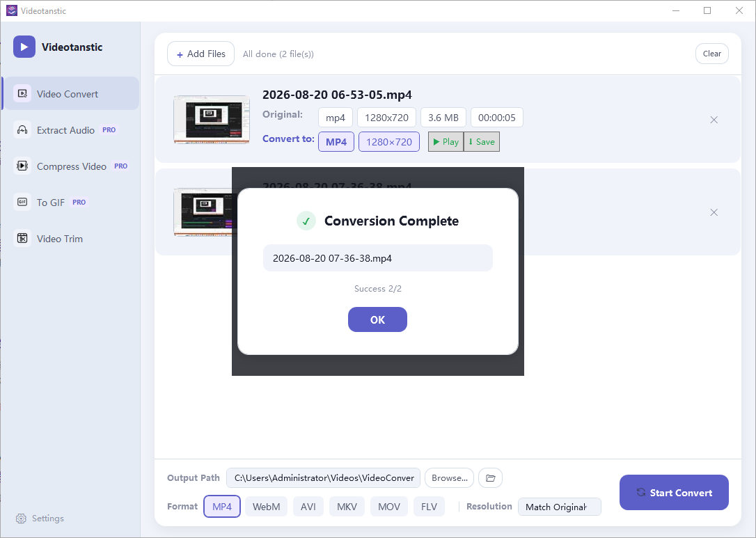The width and height of the screenshot is (756, 538).
Task: Play the converted 06-53-05 video
Action: (446, 142)
